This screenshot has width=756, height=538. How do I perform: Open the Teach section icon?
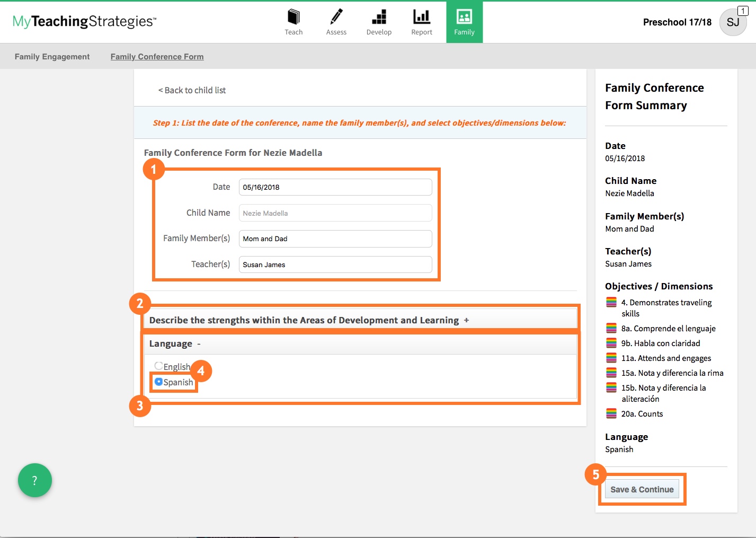tap(293, 17)
